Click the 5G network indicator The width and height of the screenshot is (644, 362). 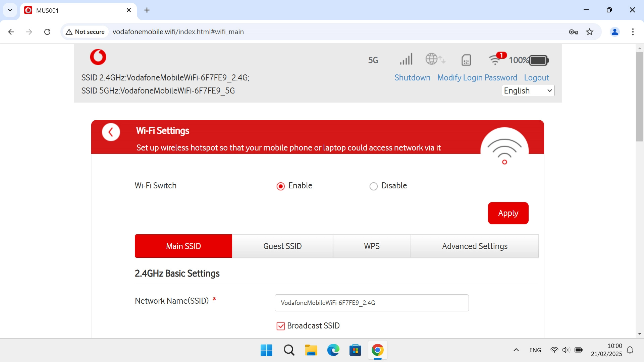click(373, 60)
